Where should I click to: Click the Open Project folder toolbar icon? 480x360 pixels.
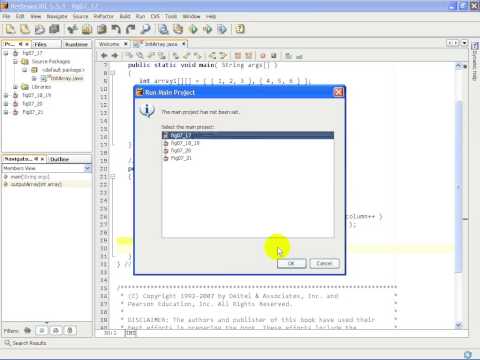click(39, 29)
